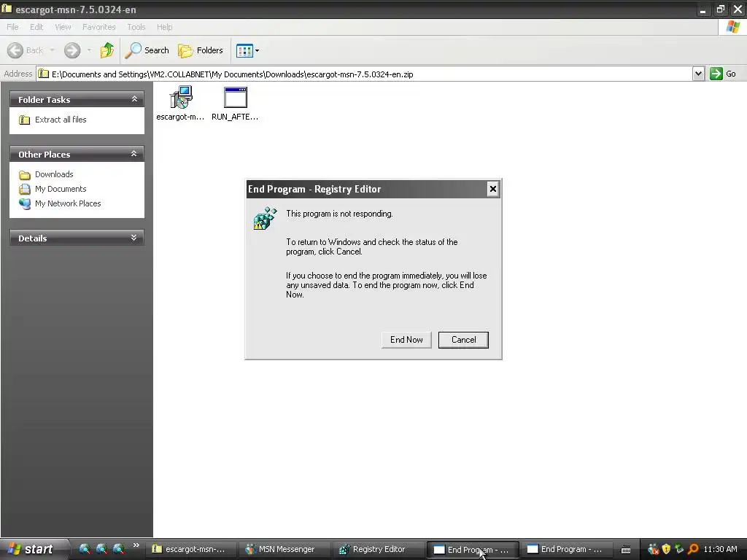Expand the address bar dropdown arrow
The image size is (747, 560).
point(698,74)
